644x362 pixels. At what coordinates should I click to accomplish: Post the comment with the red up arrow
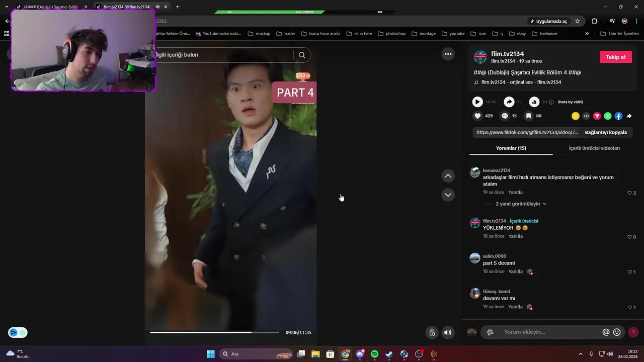(x=633, y=332)
